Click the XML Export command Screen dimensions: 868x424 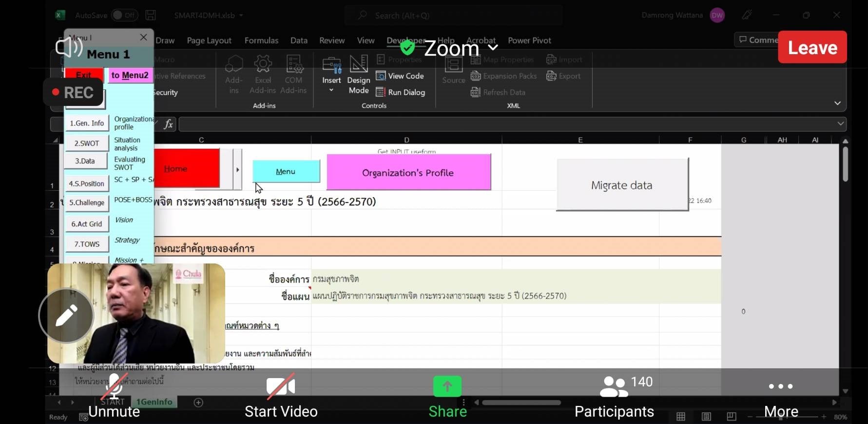coord(563,76)
